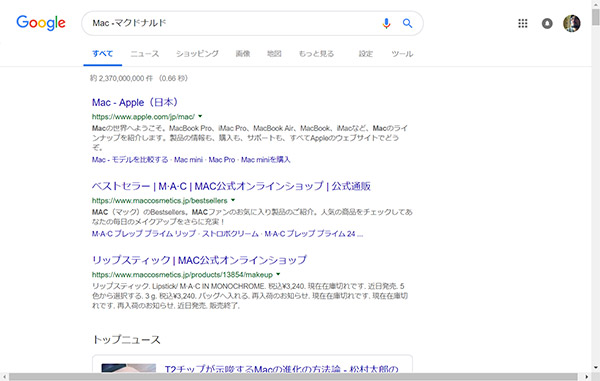Viewport: 600px width, 381px height.
Task: Click the scroll-right arrow of horizontal scrollbar
Action: (587, 377)
